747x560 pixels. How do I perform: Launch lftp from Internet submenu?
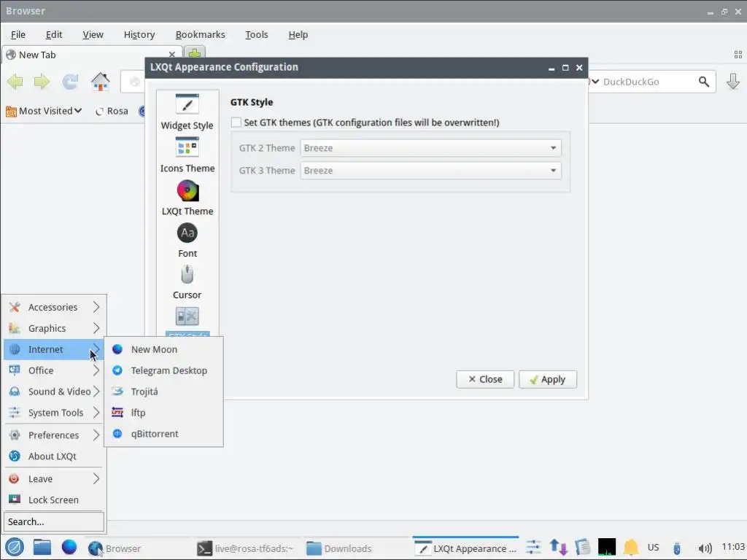(x=163, y=413)
